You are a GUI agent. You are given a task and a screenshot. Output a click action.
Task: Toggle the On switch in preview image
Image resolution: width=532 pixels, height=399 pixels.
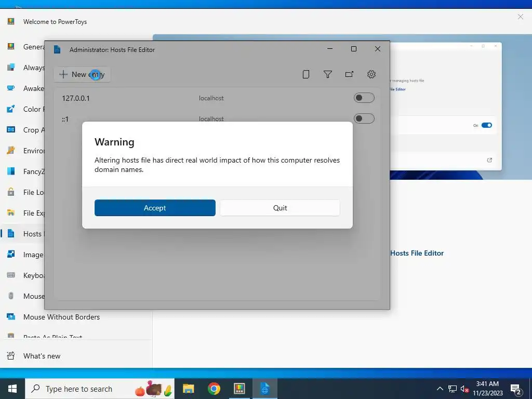[486, 125]
